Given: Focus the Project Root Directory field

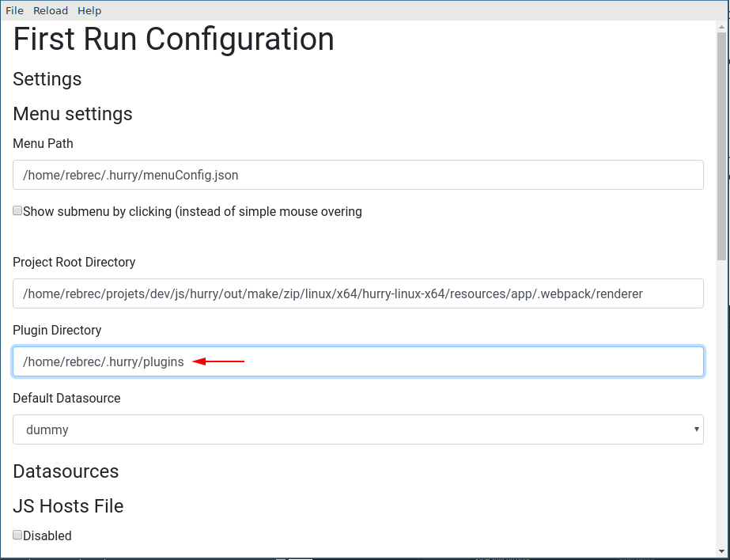Looking at the screenshot, I should point(357,293).
